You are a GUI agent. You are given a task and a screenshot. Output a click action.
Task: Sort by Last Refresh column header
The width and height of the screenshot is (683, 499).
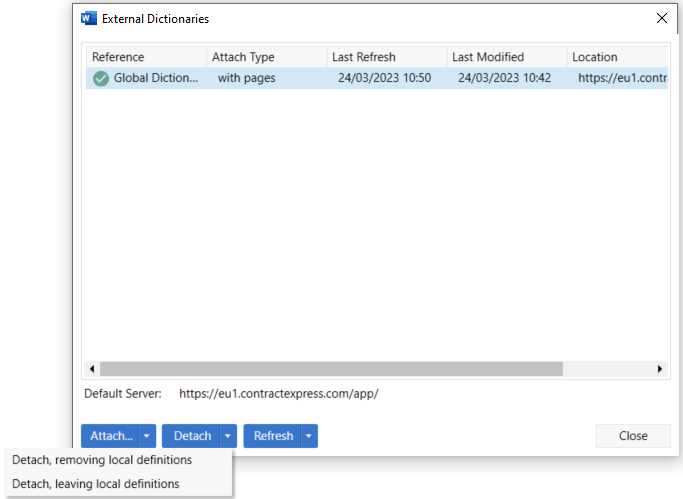(387, 57)
